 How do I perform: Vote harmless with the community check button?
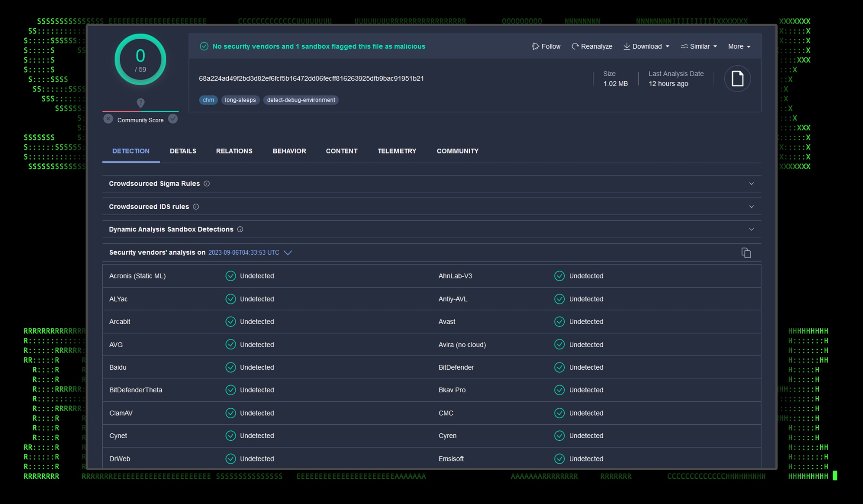173,119
